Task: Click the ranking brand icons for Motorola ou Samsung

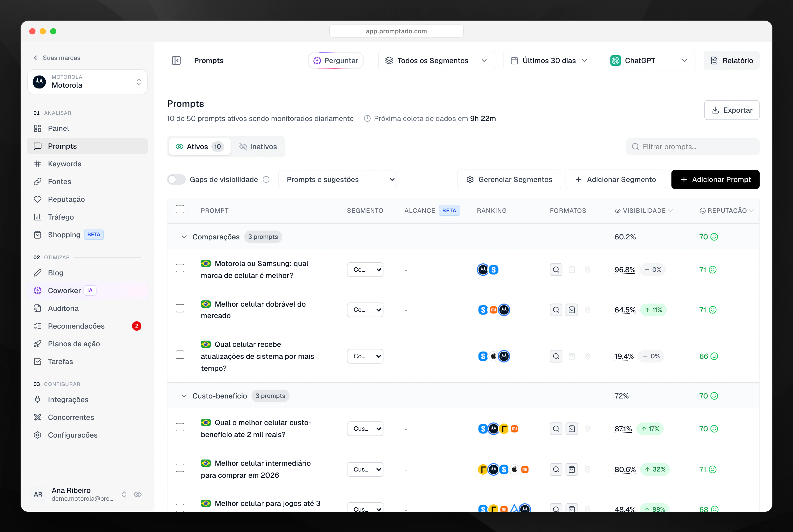Action: tap(488, 270)
